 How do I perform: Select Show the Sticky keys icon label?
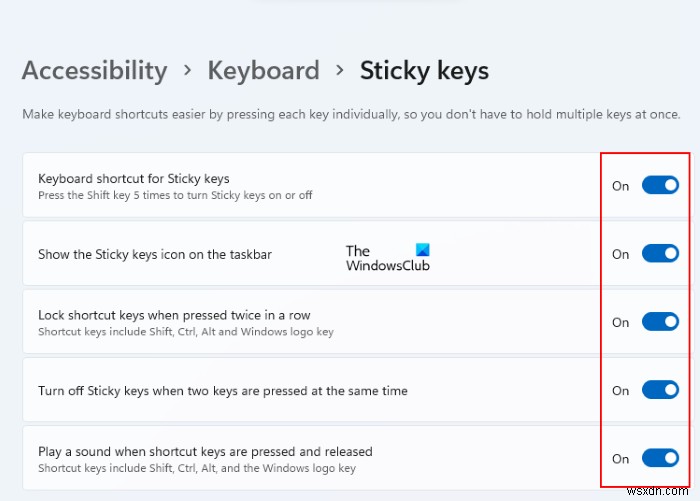coord(155,254)
